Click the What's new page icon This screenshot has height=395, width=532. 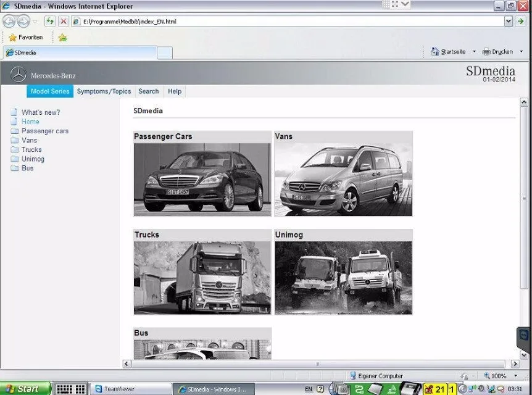pos(14,112)
